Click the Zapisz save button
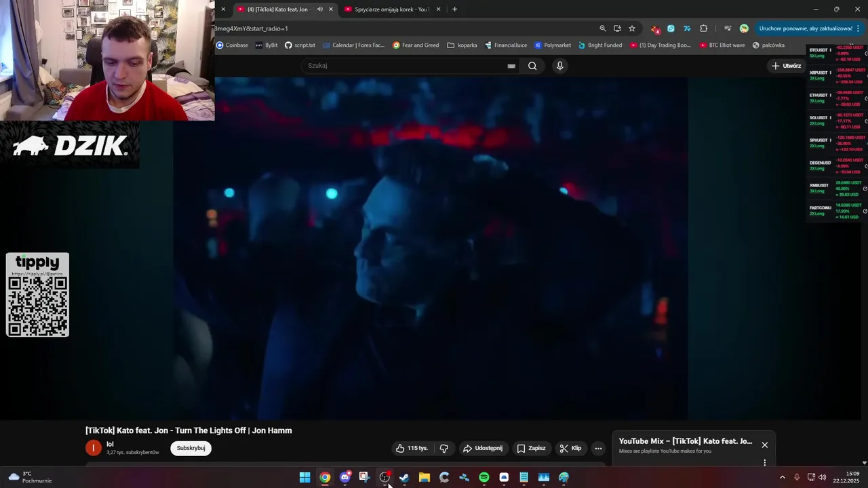Screen dimensions: 868x488 (x=531, y=448)
